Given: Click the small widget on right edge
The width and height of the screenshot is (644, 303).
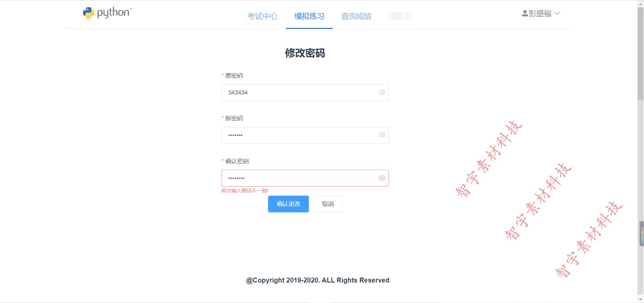Looking at the screenshot, I should point(641,233).
